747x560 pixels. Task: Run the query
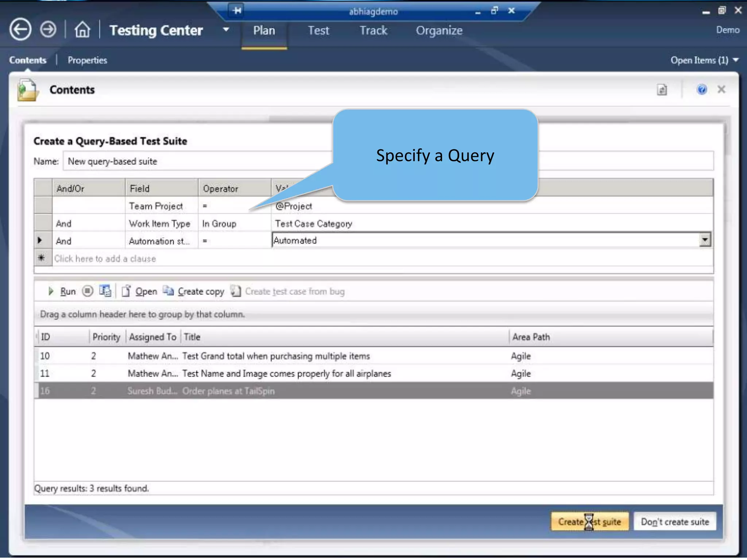[x=68, y=291]
